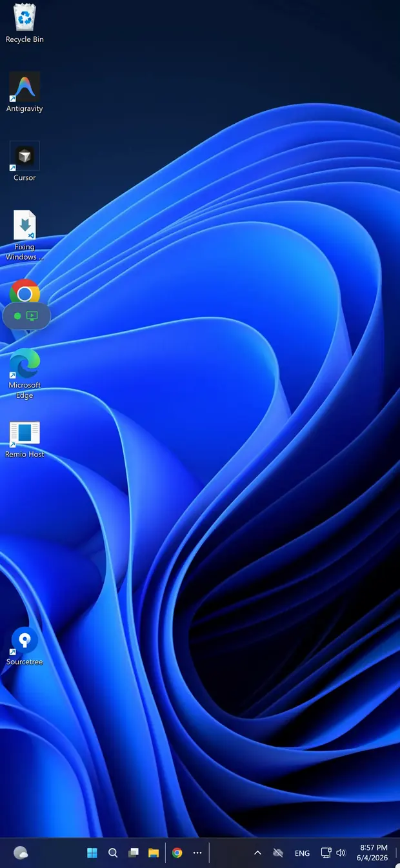Open the Recycle Bin desktop icon
Viewport: 400px width, 868px height.
(x=25, y=24)
